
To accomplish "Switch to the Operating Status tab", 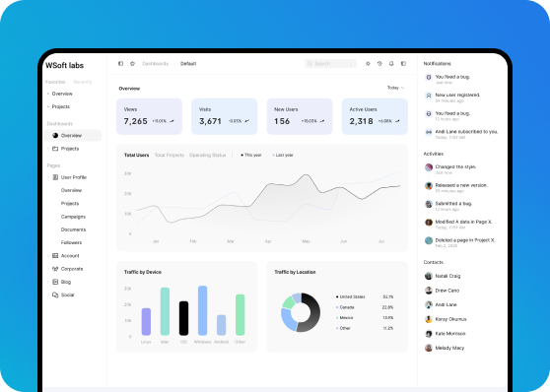I will tap(207, 155).
